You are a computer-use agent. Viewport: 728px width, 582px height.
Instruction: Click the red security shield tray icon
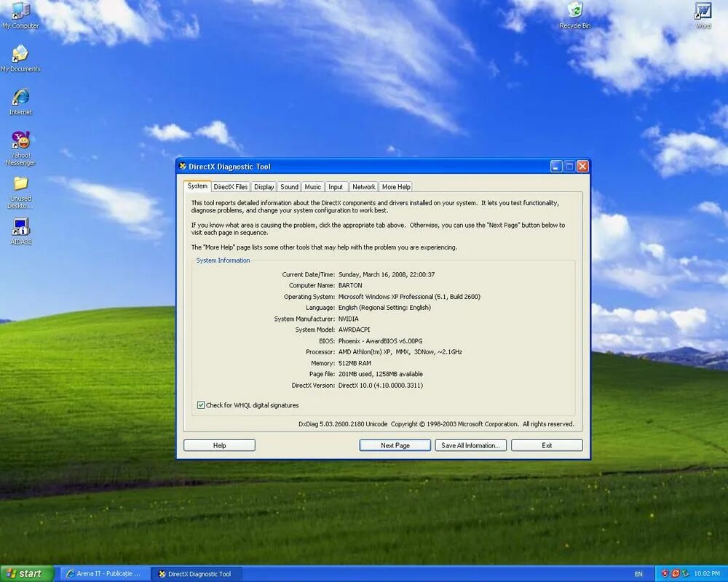coord(665,574)
